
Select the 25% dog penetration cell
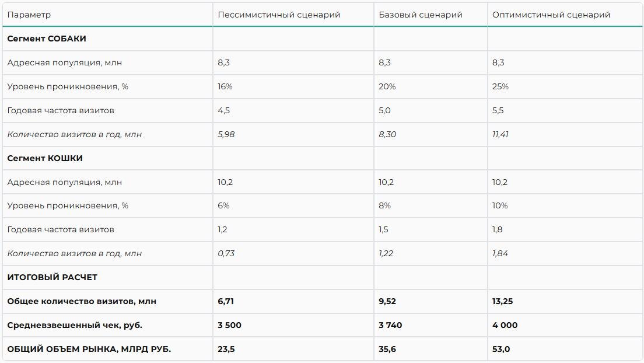500,86
